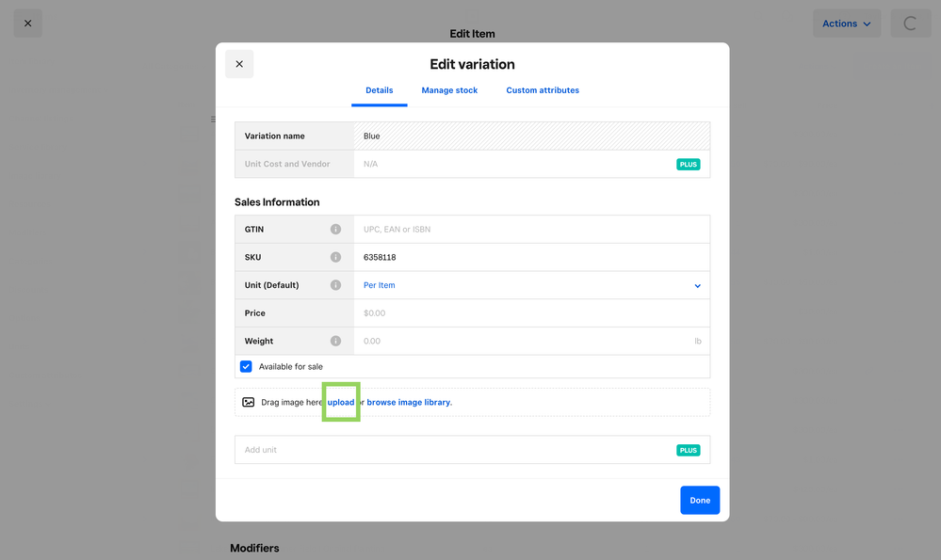The width and height of the screenshot is (941, 560).
Task: Click the image icon in drag area
Action: point(249,402)
